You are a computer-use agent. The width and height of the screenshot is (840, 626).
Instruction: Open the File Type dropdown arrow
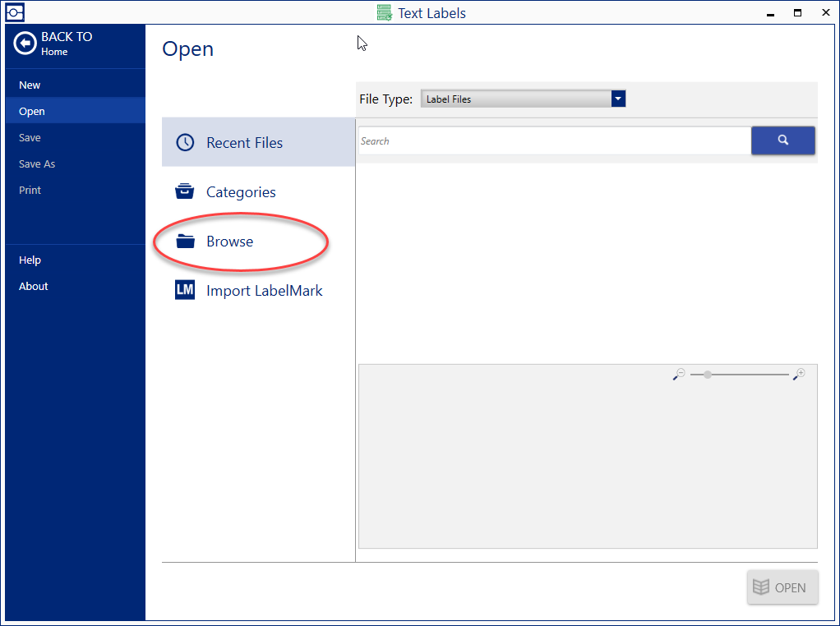617,98
